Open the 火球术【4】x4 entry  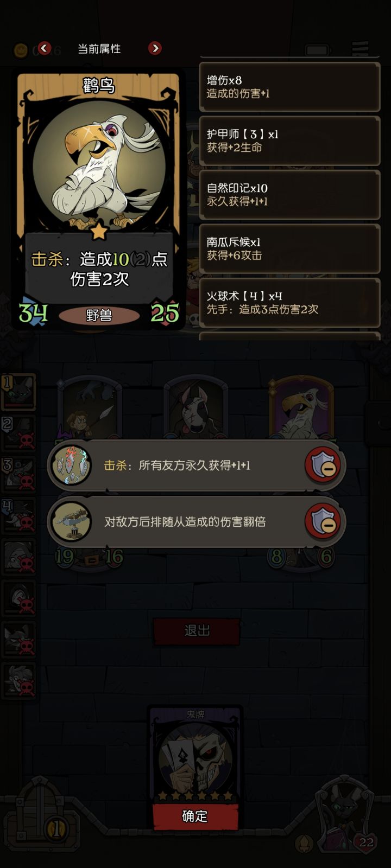289,303
